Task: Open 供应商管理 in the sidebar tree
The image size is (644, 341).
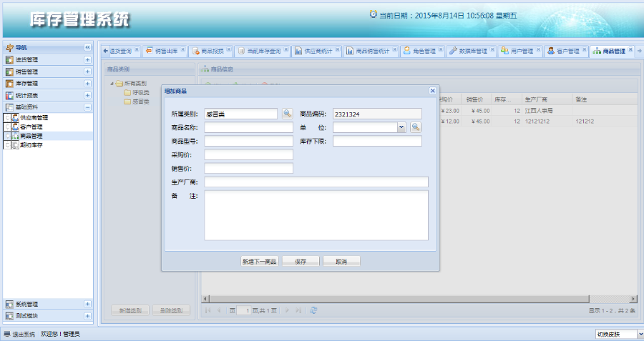Action: click(x=34, y=118)
